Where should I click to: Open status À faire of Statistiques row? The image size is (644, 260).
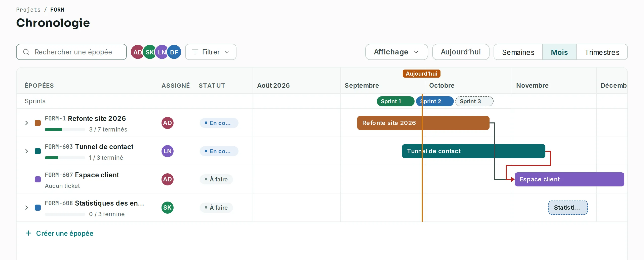click(x=216, y=208)
